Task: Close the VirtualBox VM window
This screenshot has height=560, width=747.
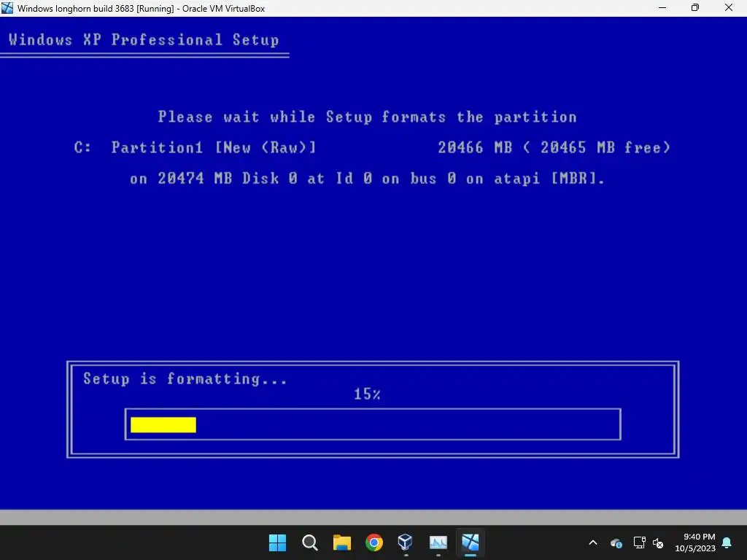Action: coord(729,8)
